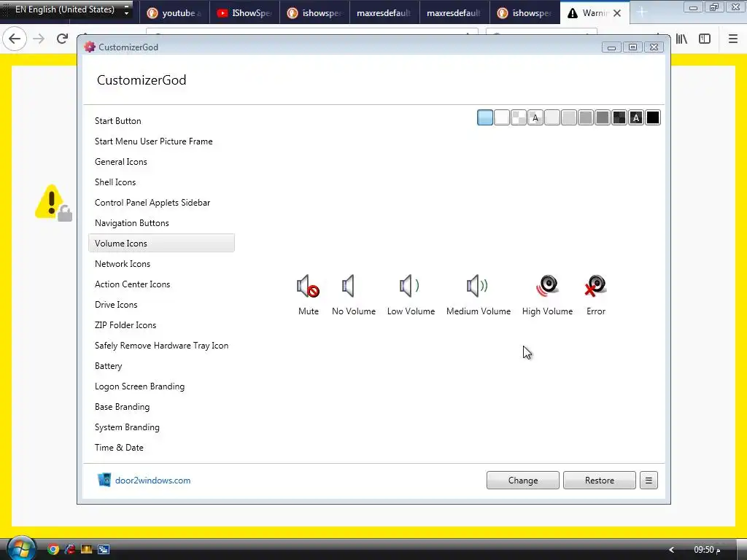Select the Volume Icons category

161,244
